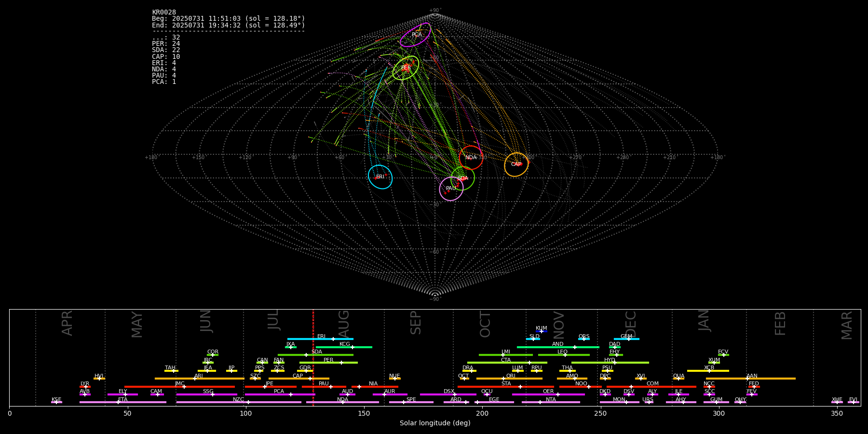Screen dimensions: 868x434
Task: Click the OCT month label on the timeline
Action: coord(486,324)
